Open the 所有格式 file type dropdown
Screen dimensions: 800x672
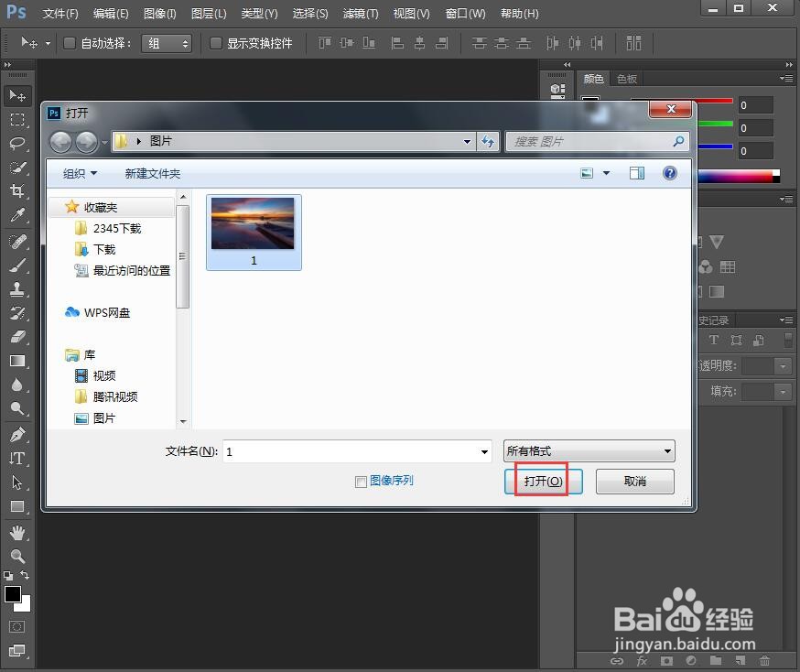pyautogui.click(x=589, y=451)
